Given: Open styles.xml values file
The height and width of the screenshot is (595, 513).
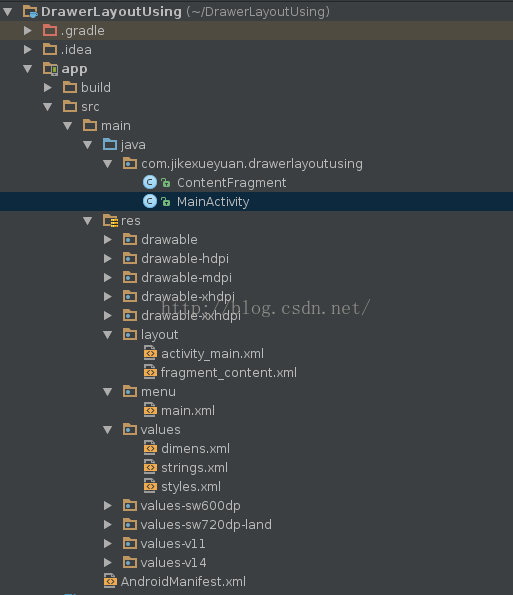Looking at the screenshot, I should click(x=191, y=487).
